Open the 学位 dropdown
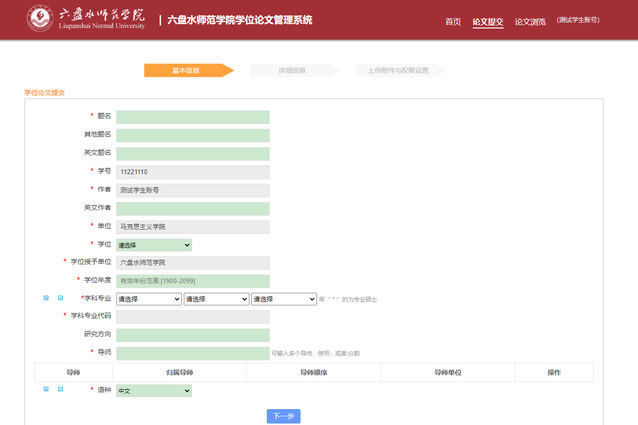 point(154,245)
